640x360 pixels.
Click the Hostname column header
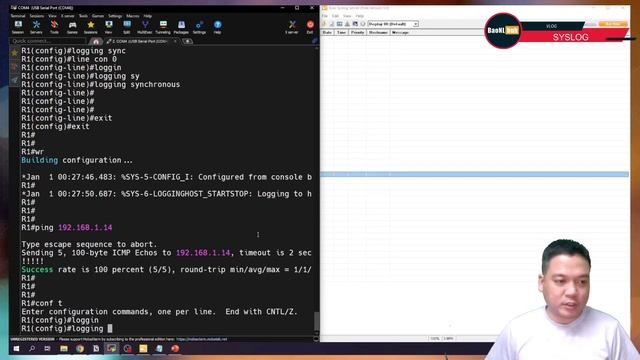378,32
